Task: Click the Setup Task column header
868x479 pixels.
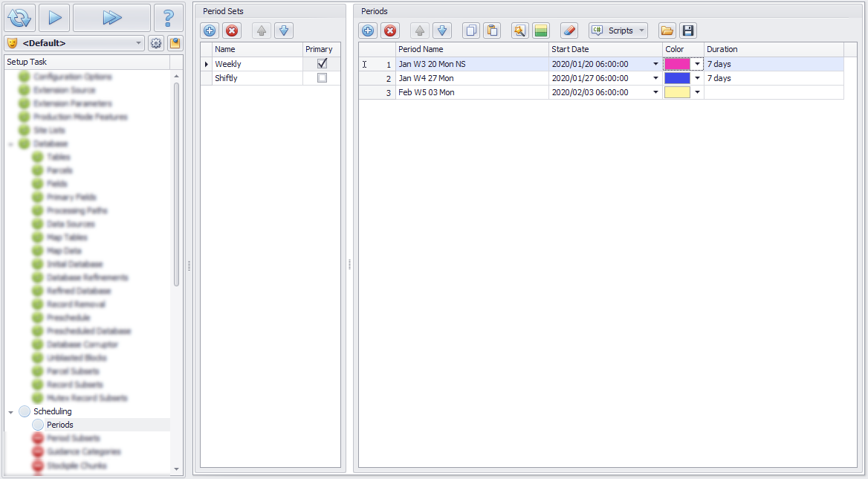Action: click(87, 62)
